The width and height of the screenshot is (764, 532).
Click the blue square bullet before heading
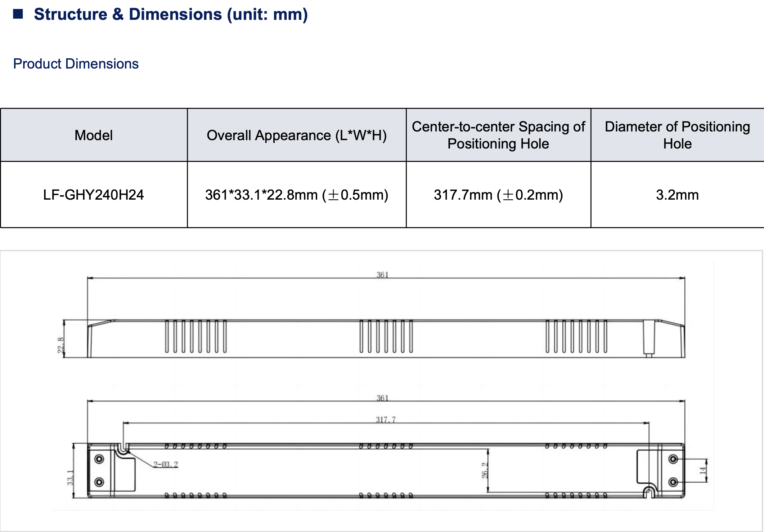(x=18, y=14)
